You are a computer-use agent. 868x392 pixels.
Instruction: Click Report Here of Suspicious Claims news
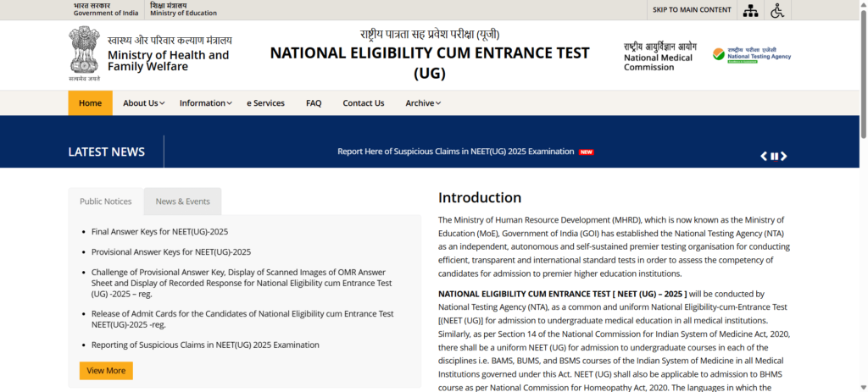[455, 152]
